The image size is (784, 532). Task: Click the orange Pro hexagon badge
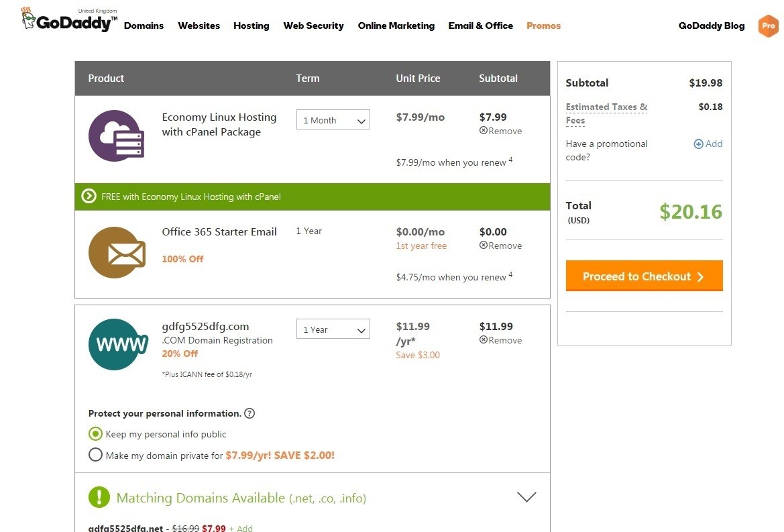pyautogui.click(x=767, y=25)
